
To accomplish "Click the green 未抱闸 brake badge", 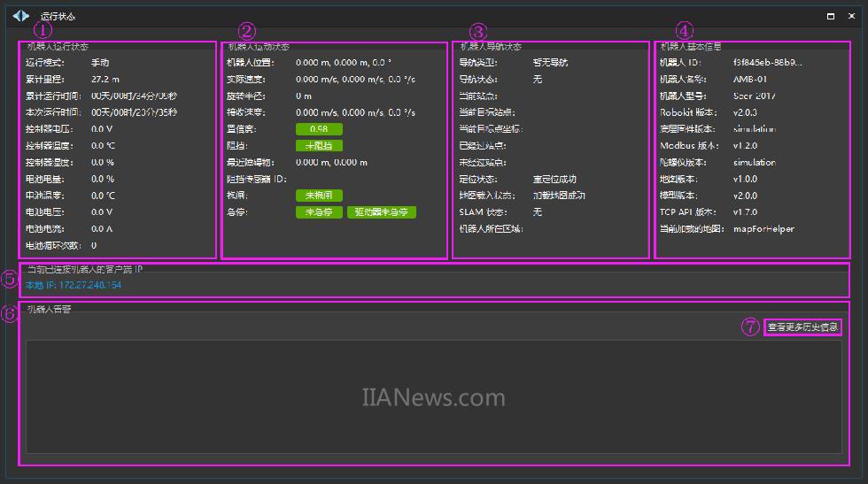I will 318,196.
